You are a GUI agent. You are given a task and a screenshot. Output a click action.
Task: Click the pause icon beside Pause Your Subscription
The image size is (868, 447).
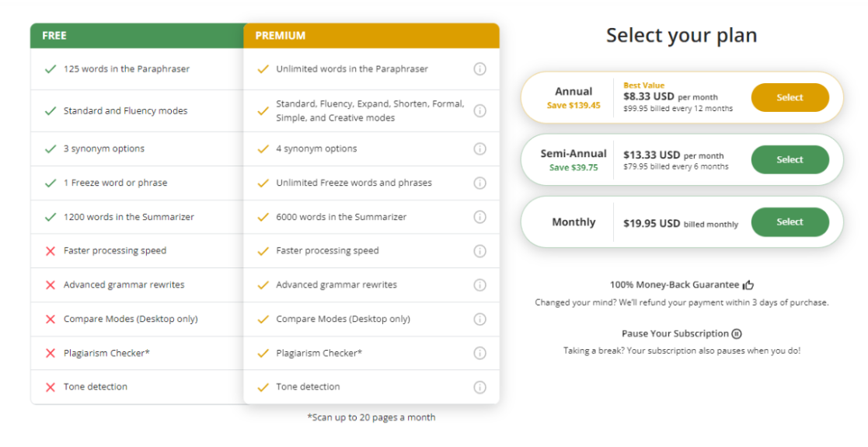[737, 334]
